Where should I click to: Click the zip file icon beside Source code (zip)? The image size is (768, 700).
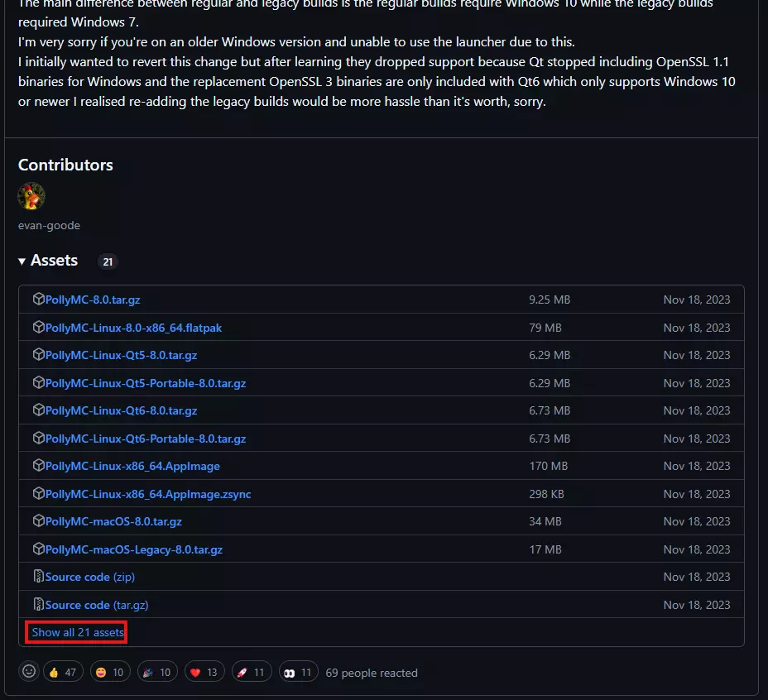(38, 577)
